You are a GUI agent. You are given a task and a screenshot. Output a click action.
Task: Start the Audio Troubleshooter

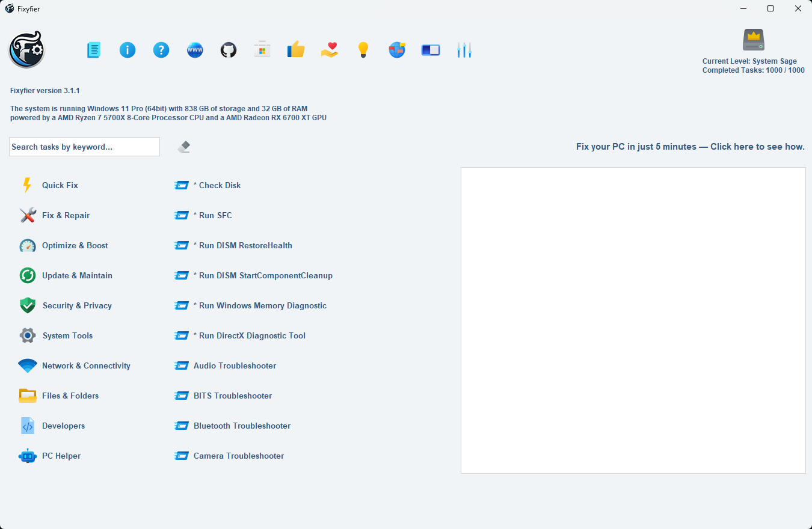pyautogui.click(x=226, y=365)
